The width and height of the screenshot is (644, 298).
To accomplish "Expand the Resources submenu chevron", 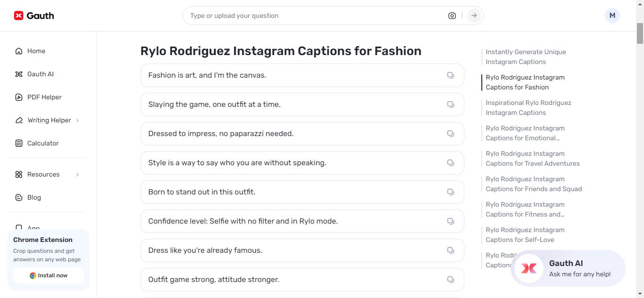I will [x=77, y=175].
